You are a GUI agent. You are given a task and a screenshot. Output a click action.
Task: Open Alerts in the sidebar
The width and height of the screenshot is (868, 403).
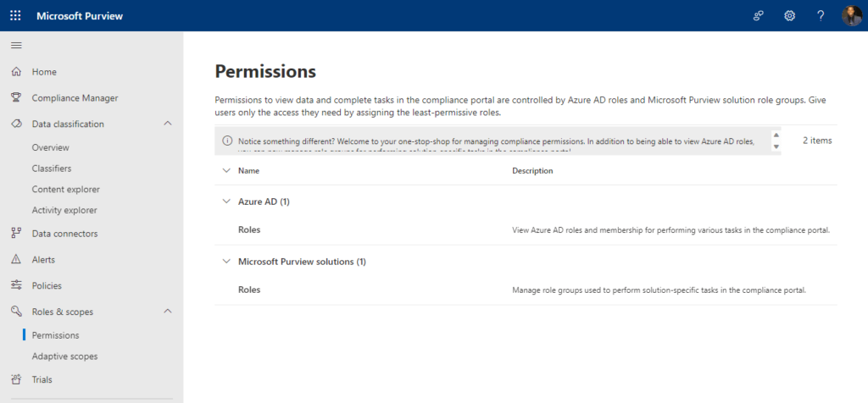(43, 260)
